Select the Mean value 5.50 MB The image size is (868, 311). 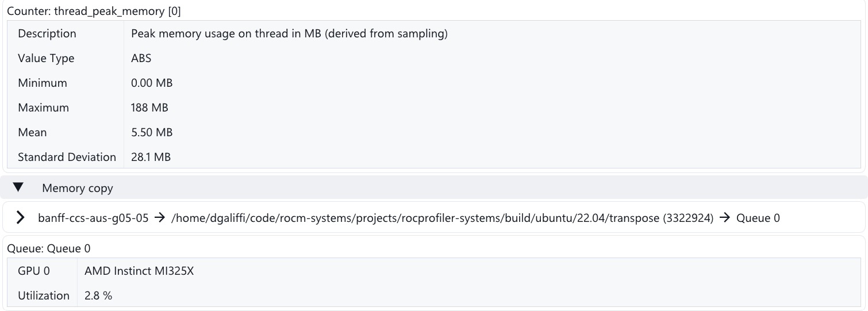click(x=152, y=132)
